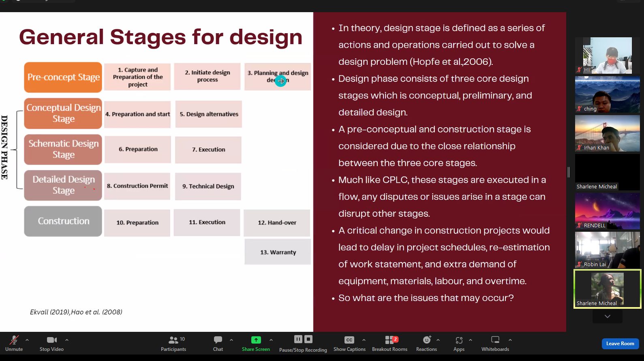
Task: Click '13. Warranty' cell
Action: (278, 252)
